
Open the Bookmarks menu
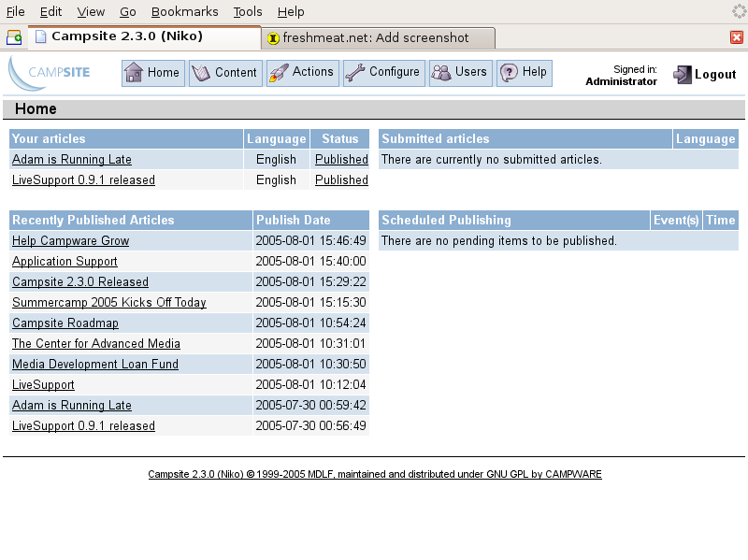[184, 11]
